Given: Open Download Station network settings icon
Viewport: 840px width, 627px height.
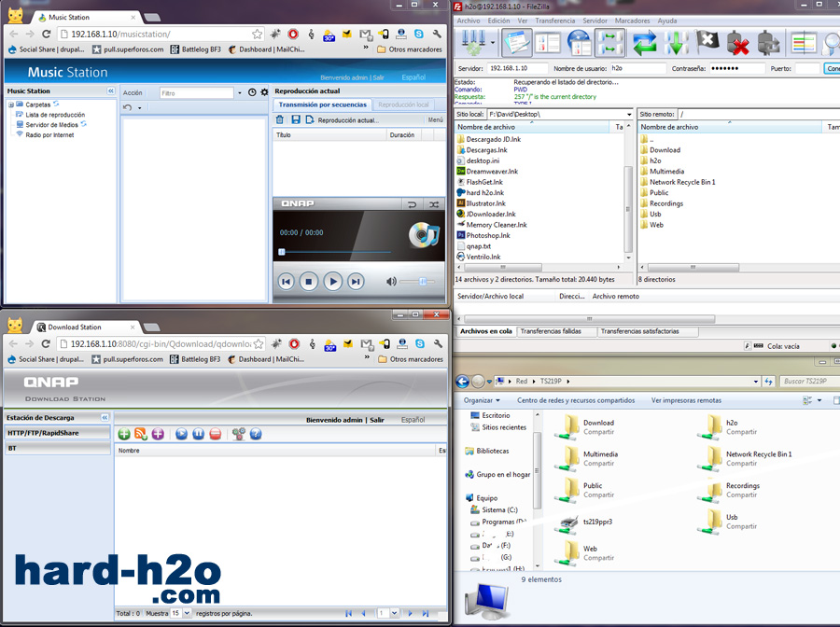Looking at the screenshot, I should (238, 434).
